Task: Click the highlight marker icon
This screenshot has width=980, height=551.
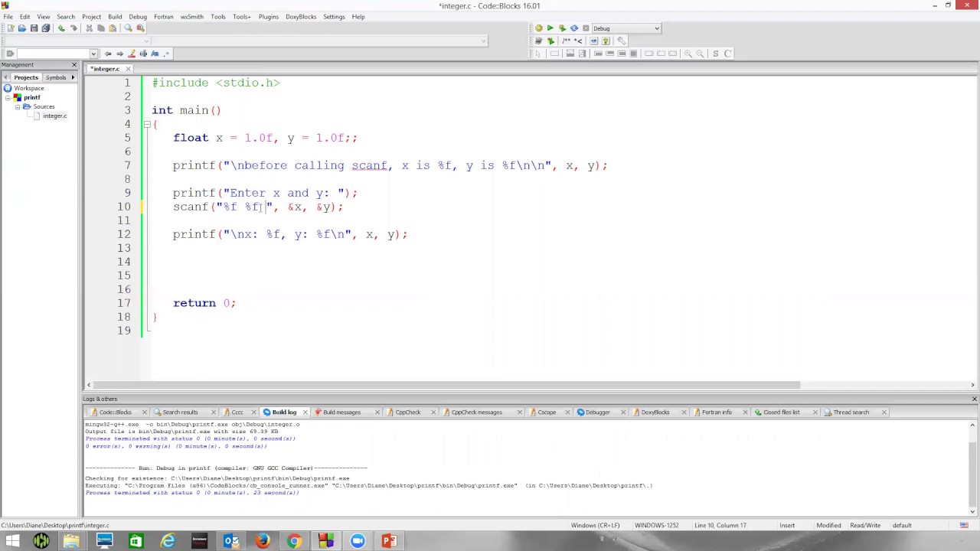Action: click(x=132, y=54)
